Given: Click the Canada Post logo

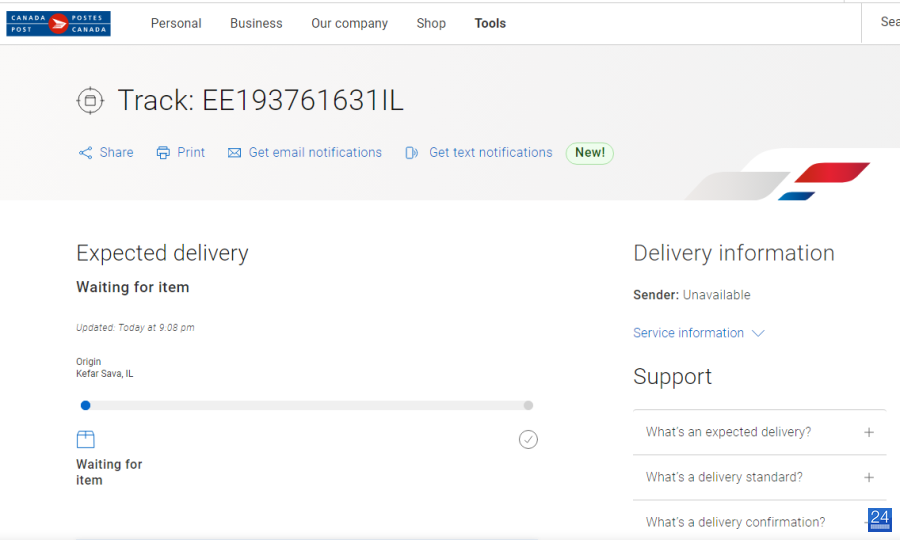Looking at the screenshot, I should click(59, 24).
